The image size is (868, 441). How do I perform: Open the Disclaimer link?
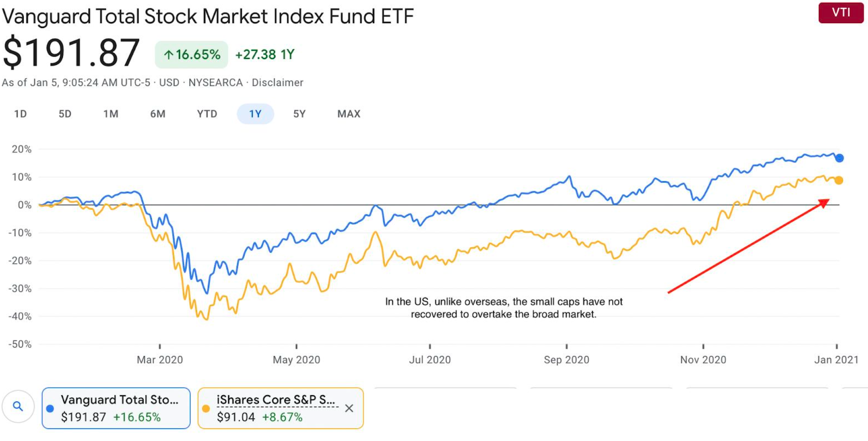point(277,83)
